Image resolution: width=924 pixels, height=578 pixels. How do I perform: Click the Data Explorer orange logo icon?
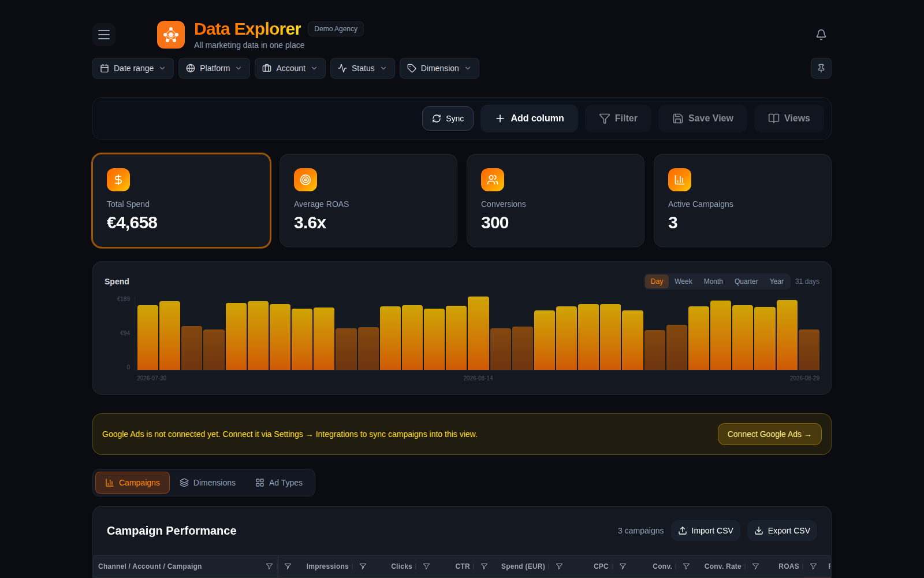[x=171, y=35]
